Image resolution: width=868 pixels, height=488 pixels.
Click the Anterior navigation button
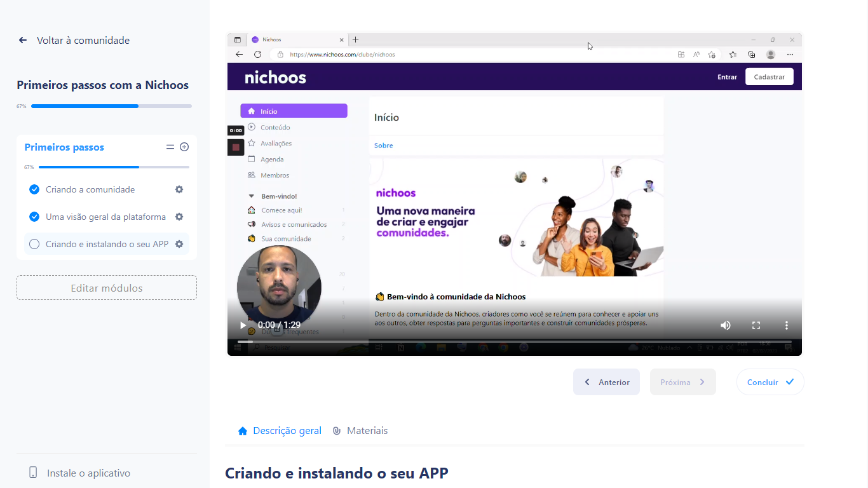(x=606, y=382)
